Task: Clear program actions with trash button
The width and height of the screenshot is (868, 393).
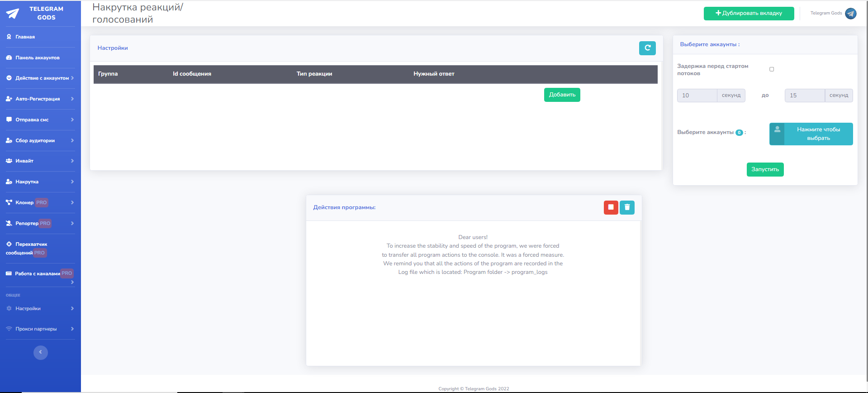Action: (627, 207)
